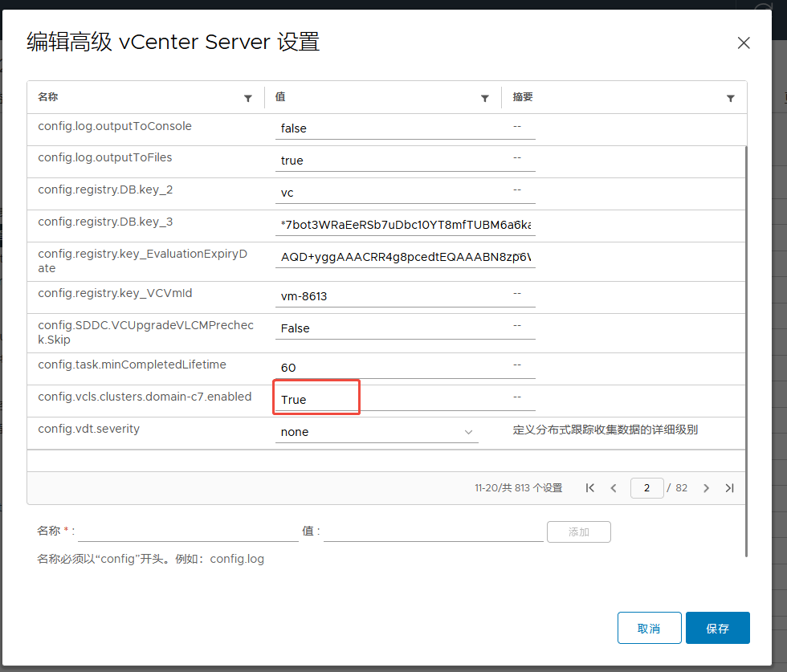
Task: Edit config.log.outputToConsole value false
Action: pyautogui.click(x=405, y=128)
